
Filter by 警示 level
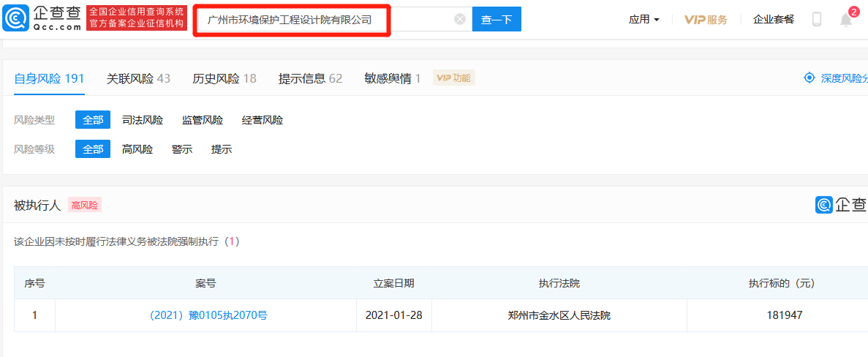[182, 149]
